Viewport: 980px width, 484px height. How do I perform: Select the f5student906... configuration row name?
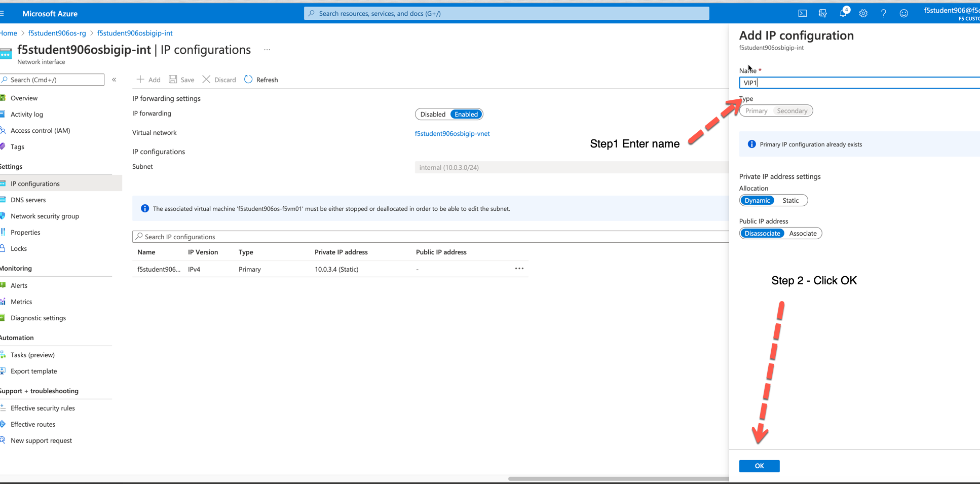coord(159,269)
